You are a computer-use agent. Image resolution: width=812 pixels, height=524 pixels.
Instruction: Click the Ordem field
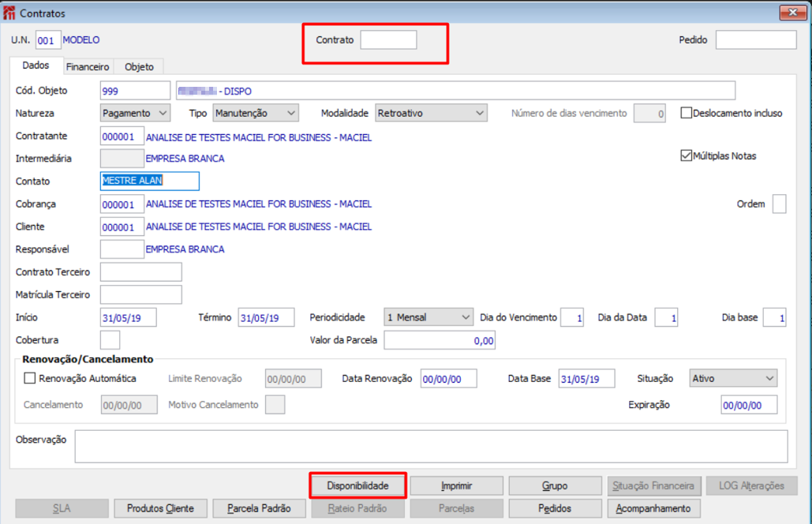(779, 204)
